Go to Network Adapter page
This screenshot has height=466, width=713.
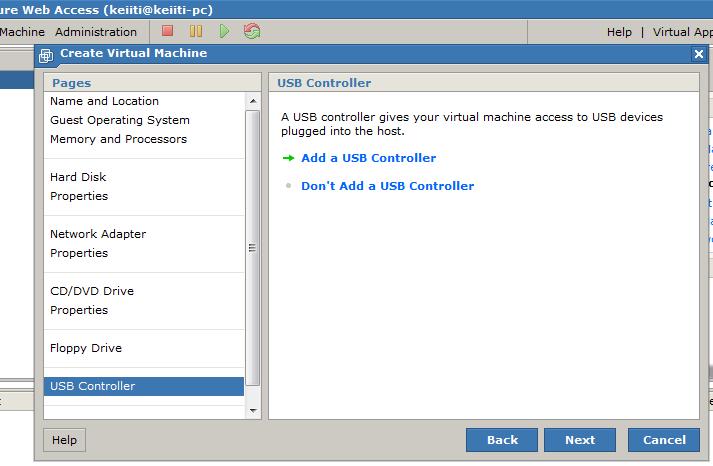point(98,234)
